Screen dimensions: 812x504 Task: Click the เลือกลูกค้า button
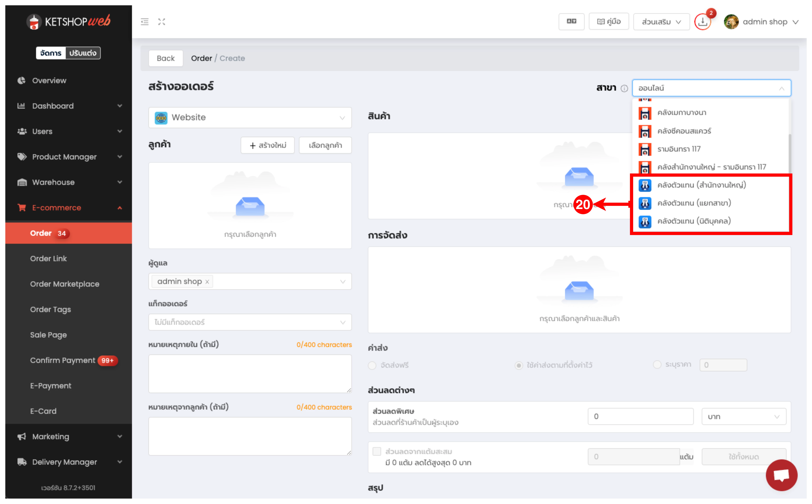point(325,145)
